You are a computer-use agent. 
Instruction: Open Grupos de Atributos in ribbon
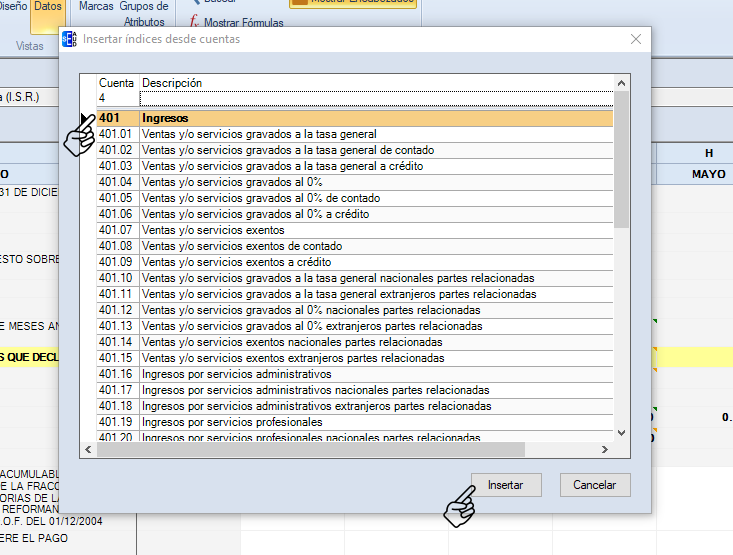tap(144, 13)
